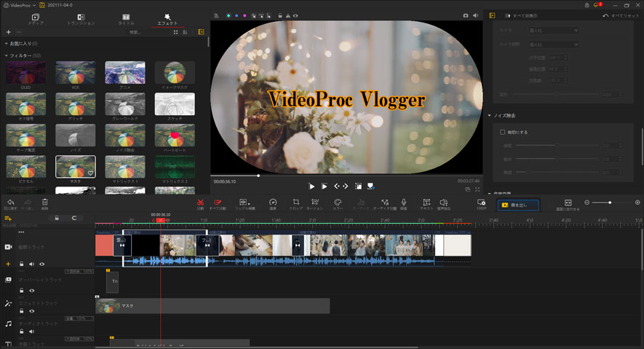
Task: Select the VCR filter thumbnail
Action: coord(76,73)
